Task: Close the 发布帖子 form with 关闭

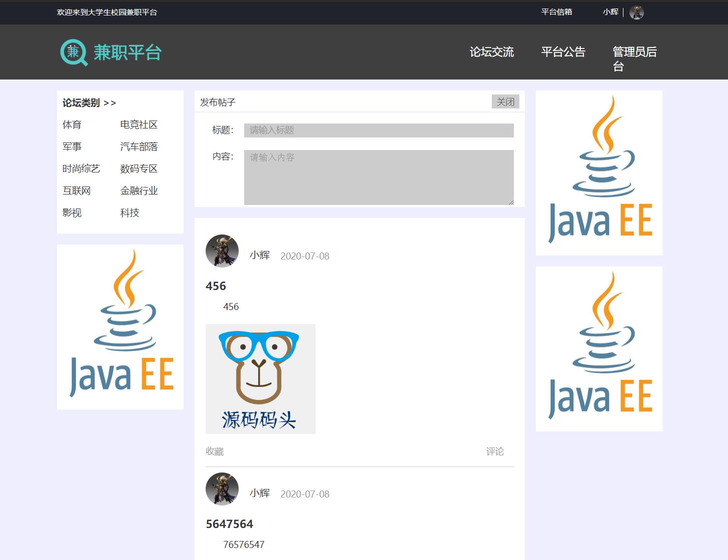Action: 505,101
